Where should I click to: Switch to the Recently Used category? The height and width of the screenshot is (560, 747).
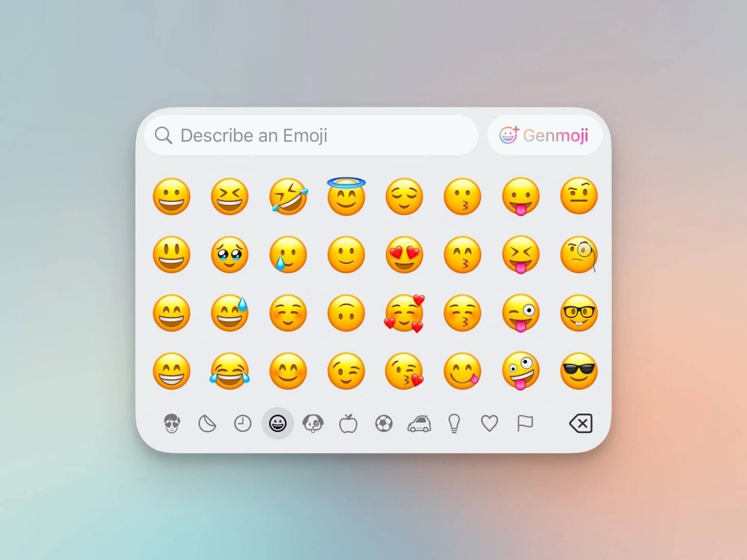click(242, 423)
